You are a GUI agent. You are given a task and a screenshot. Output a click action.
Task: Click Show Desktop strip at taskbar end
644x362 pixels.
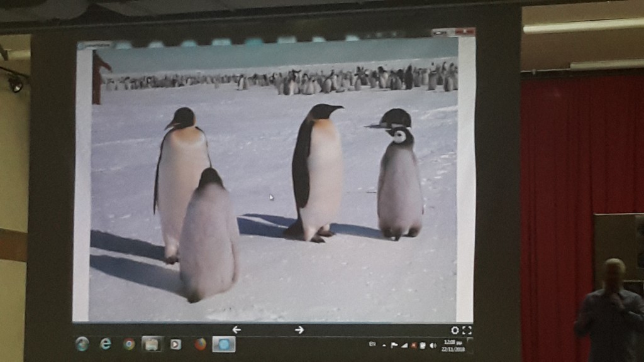tap(470, 345)
